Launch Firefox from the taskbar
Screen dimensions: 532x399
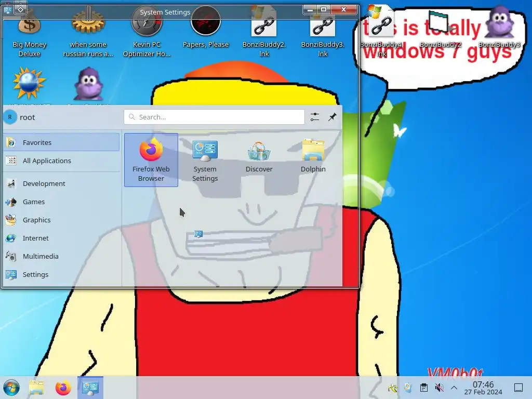63,388
